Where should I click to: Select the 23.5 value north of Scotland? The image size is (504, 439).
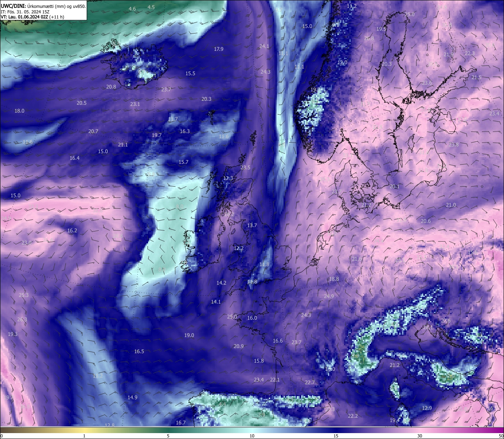245,167
